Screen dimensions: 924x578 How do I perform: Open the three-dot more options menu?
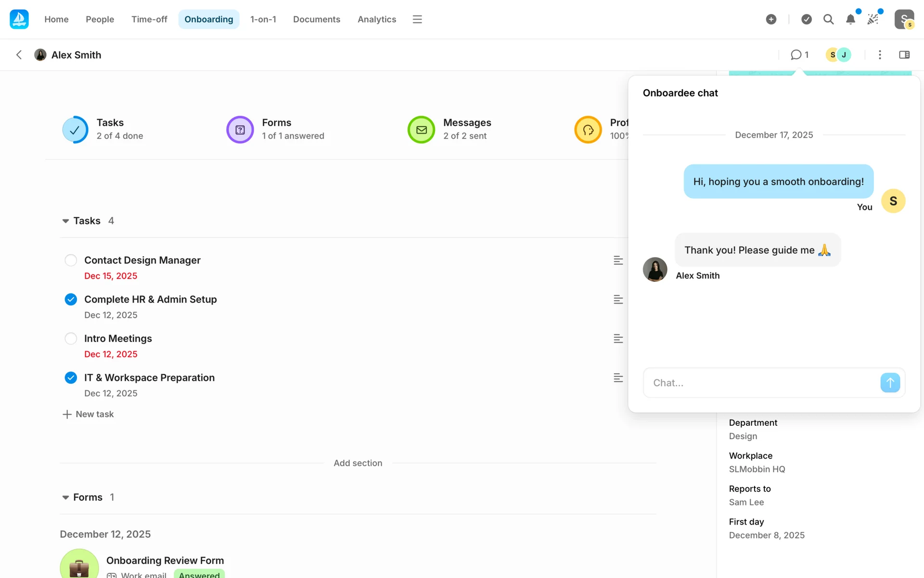tap(880, 55)
